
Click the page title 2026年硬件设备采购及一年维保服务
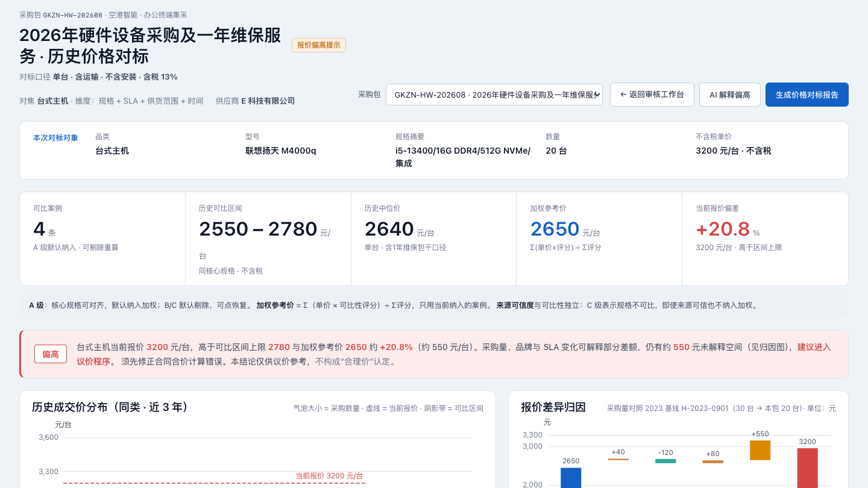click(150, 46)
